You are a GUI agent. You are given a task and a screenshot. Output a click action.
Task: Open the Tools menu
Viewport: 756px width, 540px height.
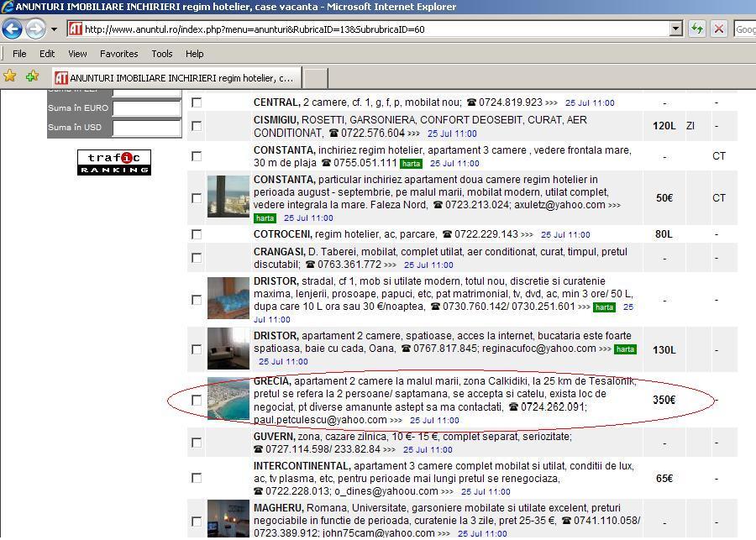click(161, 54)
